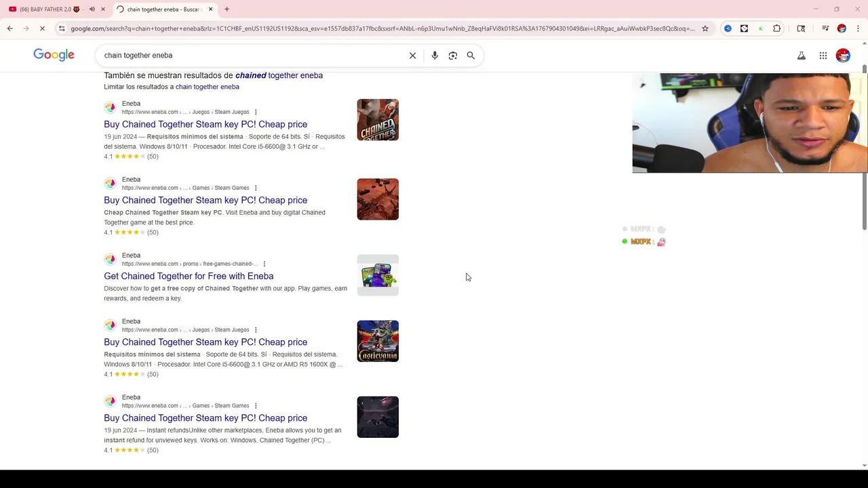Stop loading the page
868x488 pixels.
point(42,28)
